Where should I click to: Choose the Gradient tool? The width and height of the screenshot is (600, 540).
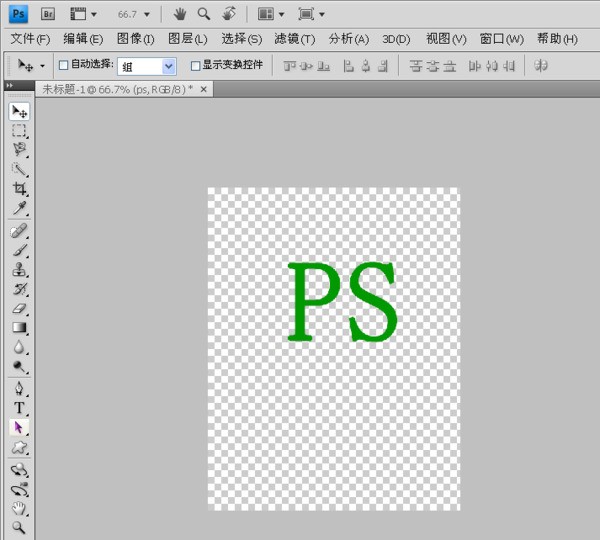(x=19, y=328)
